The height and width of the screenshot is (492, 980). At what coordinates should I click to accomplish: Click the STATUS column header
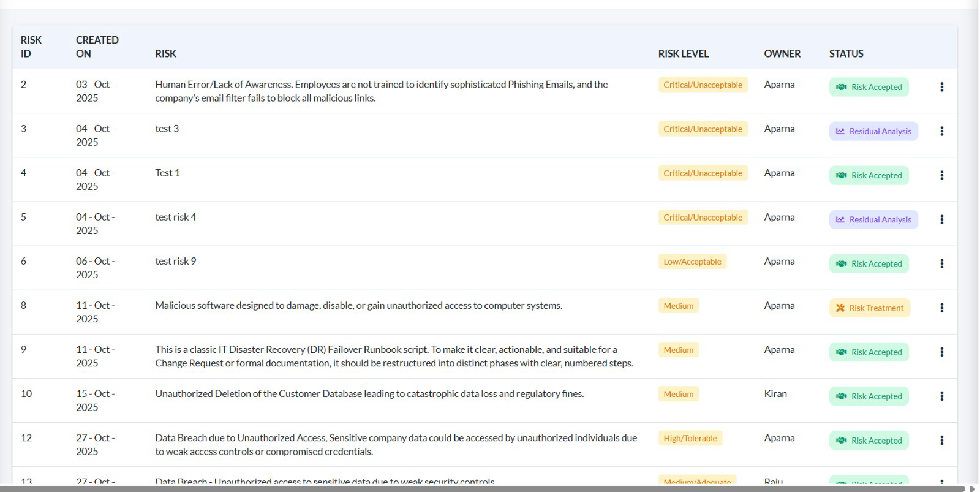click(x=846, y=54)
